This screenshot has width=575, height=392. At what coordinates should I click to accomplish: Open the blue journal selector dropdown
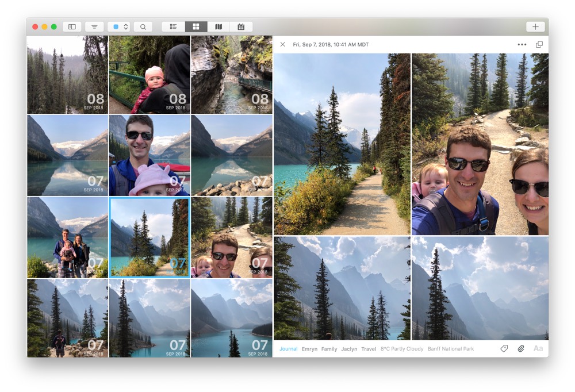(119, 27)
